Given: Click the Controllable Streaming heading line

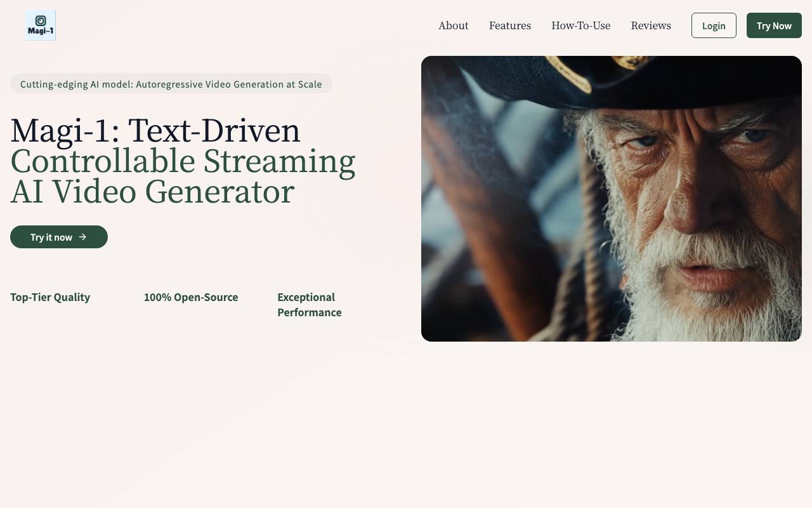Looking at the screenshot, I should pos(183,161).
